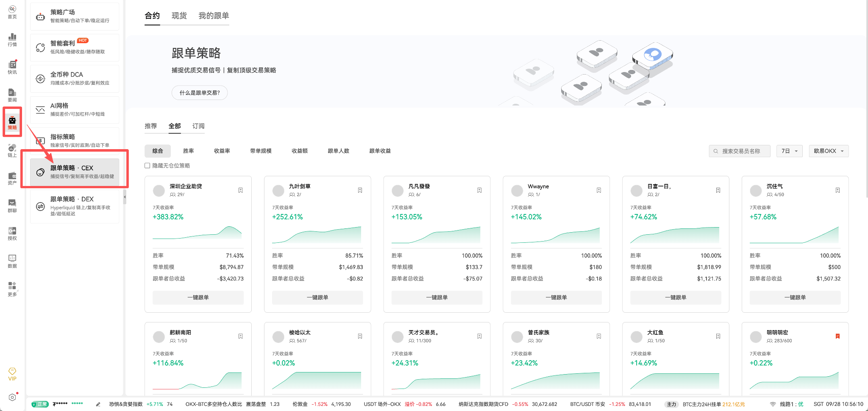Select the 全部 all tab
The width and height of the screenshot is (868, 411).
click(x=175, y=126)
